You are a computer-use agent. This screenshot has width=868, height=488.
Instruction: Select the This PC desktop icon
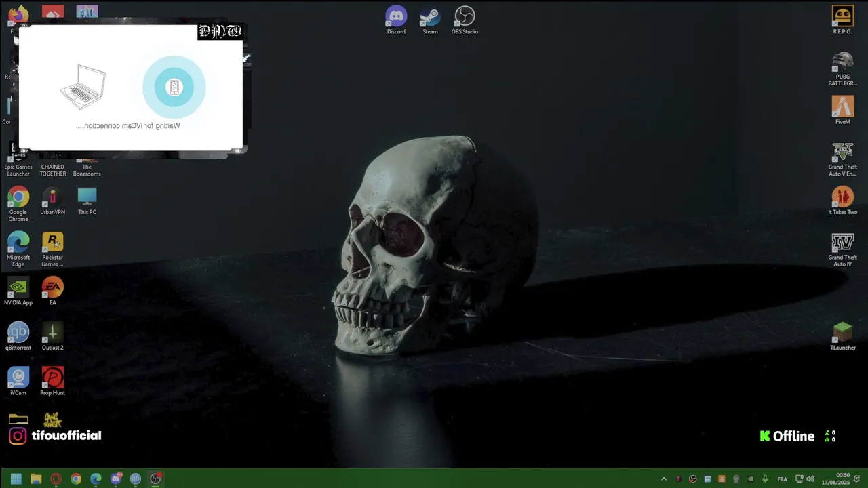tap(87, 201)
